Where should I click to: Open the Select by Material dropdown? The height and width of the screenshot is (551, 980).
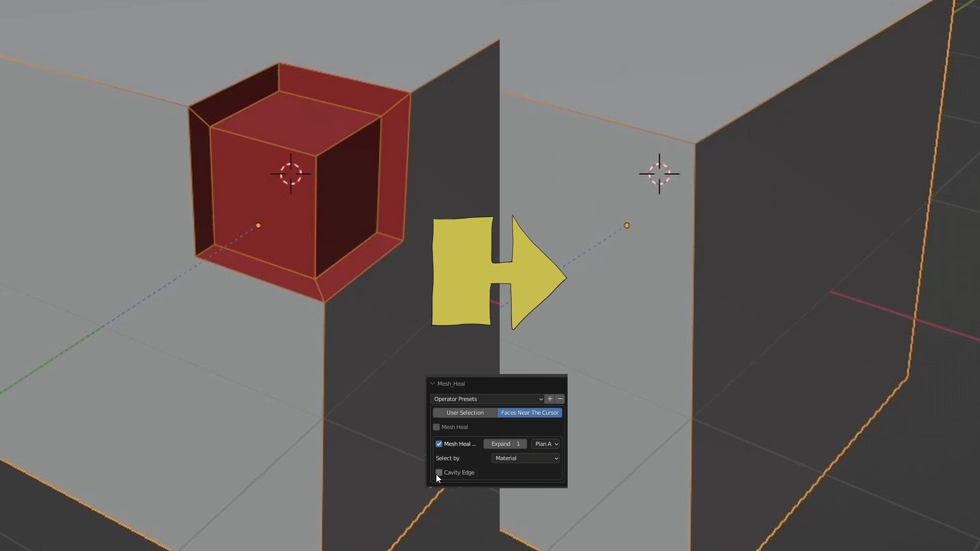pyautogui.click(x=526, y=458)
